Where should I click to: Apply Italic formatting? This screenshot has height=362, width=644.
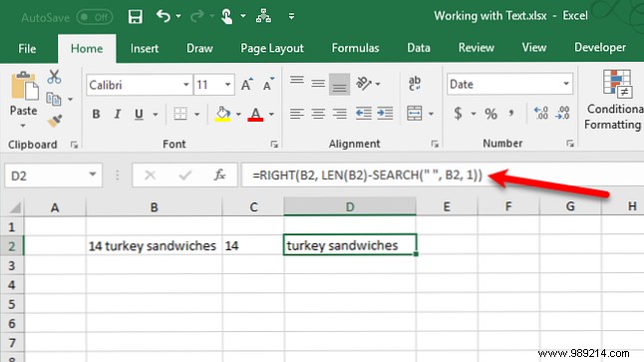pos(118,114)
